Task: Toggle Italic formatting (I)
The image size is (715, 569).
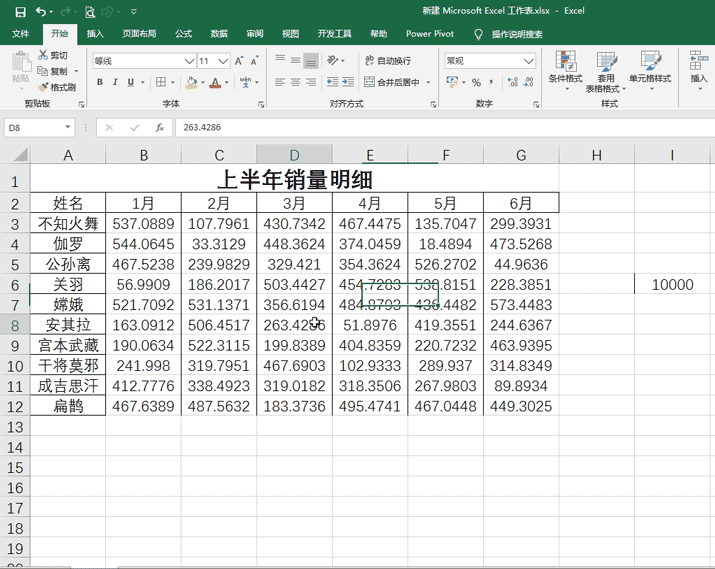Action: coord(115,82)
